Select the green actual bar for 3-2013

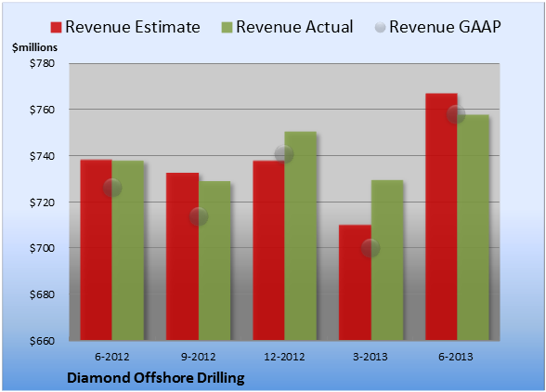pos(387,260)
